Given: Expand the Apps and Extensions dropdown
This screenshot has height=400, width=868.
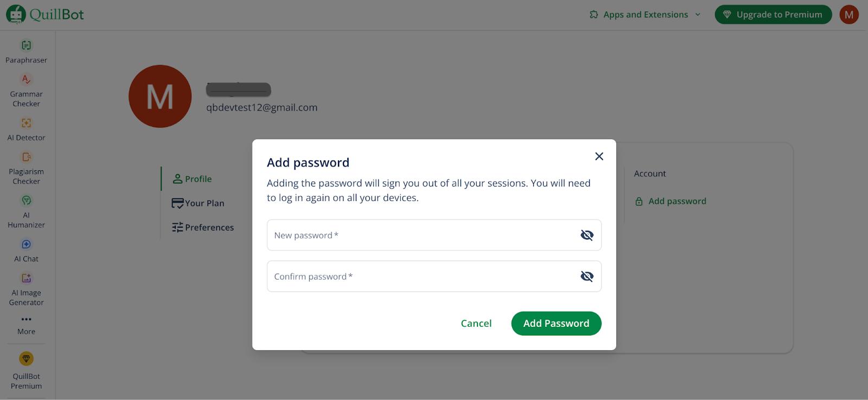Looking at the screenshot, I should (x=646, y=15).
